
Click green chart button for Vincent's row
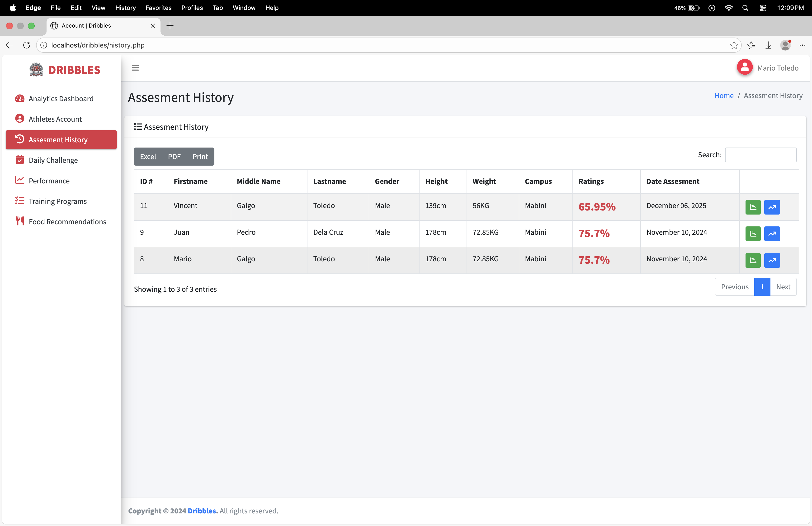coord(753,207)
